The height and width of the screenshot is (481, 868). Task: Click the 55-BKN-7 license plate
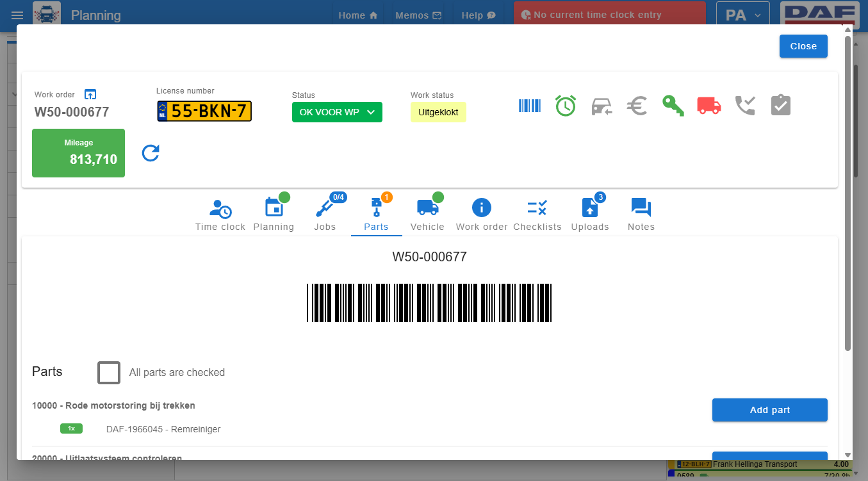[x=204, y=111]
